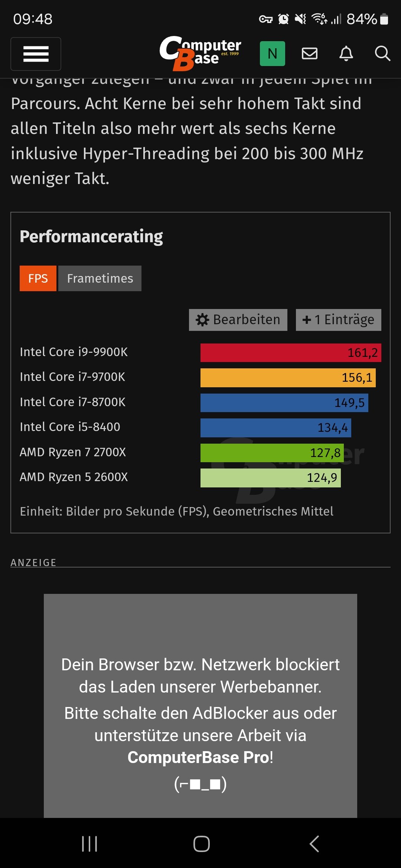This screenshot has width=401, height=868.
Task: Click the Bearbeiten button
Action: coord(238,320)
